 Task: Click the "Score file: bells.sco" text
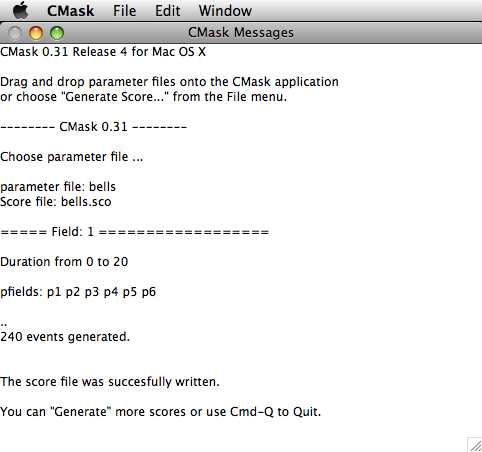56,202
